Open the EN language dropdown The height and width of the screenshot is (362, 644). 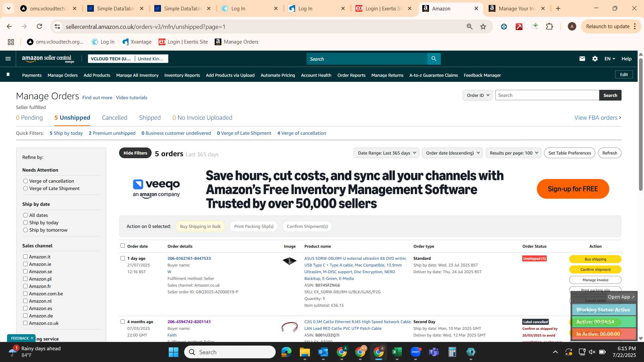[x=609, y=59]
